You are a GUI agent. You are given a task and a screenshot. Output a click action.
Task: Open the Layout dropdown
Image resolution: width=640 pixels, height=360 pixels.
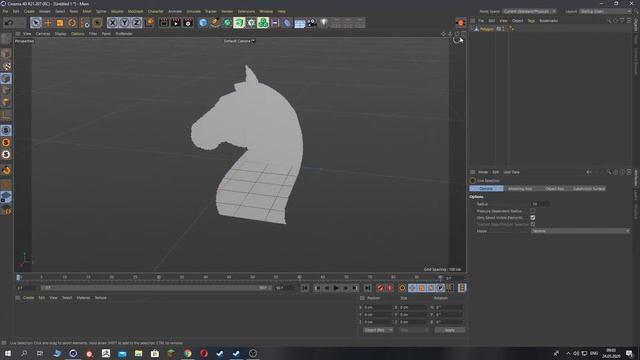click(x=606, y=11)
